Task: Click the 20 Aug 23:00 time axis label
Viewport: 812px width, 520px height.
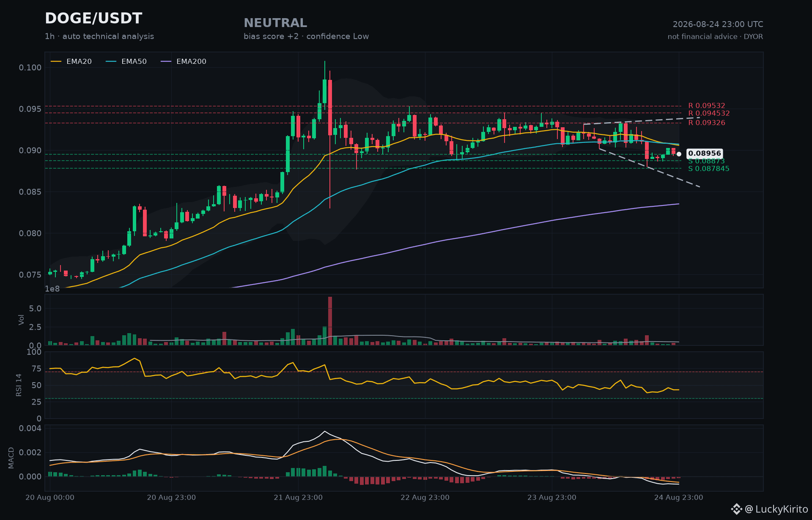Action: [171, 498]
